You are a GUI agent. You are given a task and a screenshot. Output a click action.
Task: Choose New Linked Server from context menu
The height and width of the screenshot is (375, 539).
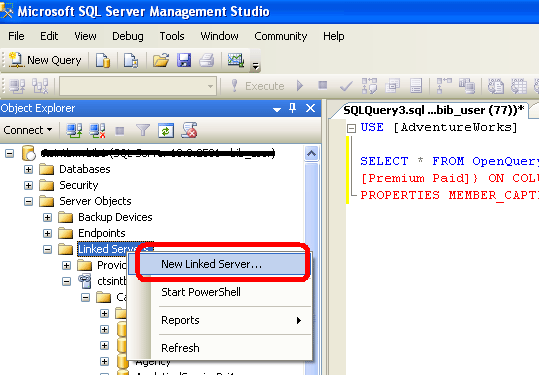[220, 264]
